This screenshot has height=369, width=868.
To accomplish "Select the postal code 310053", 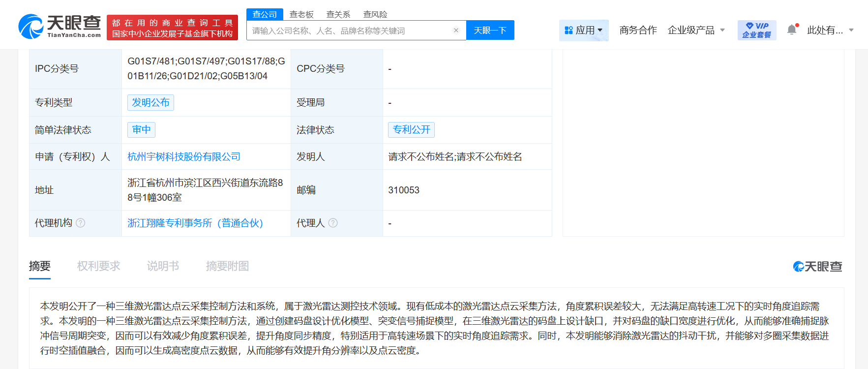I will coord(404,190).
